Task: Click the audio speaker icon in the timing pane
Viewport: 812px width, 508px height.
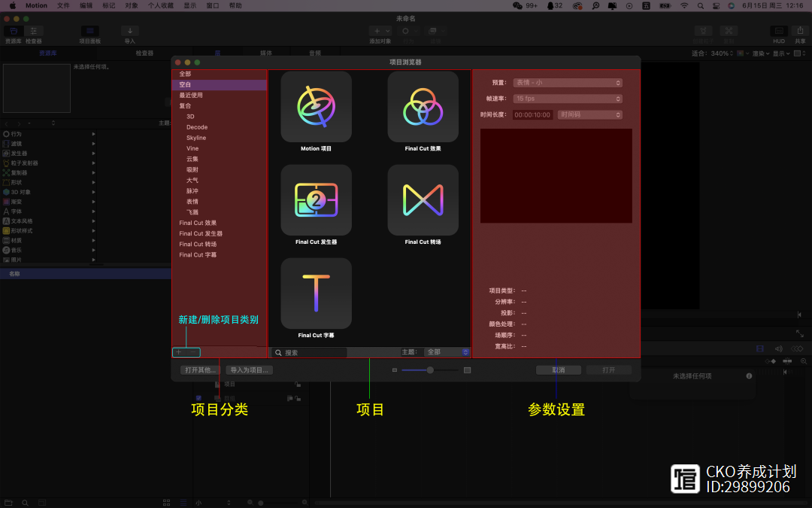Action: 778,349
